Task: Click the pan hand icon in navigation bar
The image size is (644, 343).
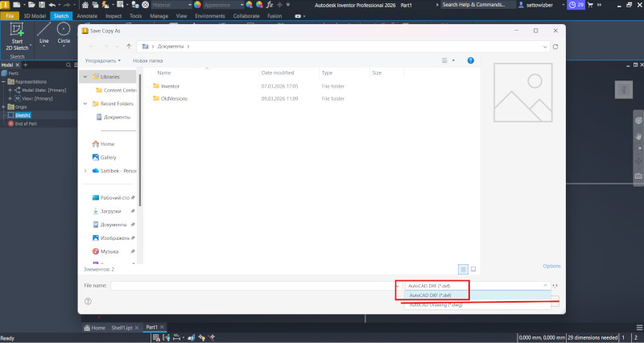Action: 638,136
